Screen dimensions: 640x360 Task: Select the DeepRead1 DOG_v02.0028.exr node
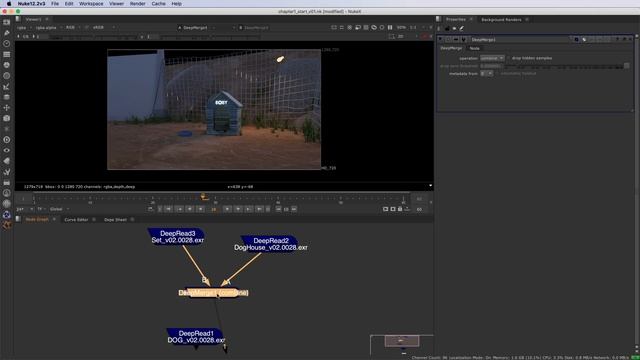click(x=196, y=337)
